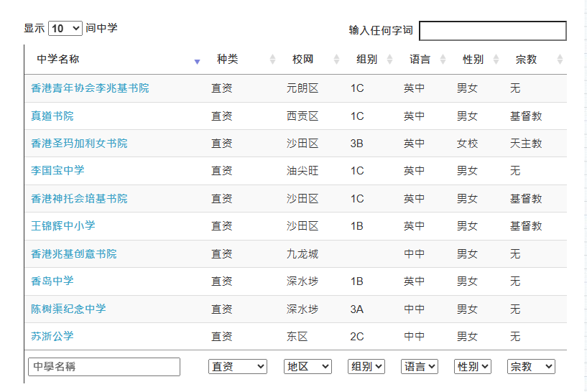Click the 中學名稱 footer filter field

click(104, 367)
